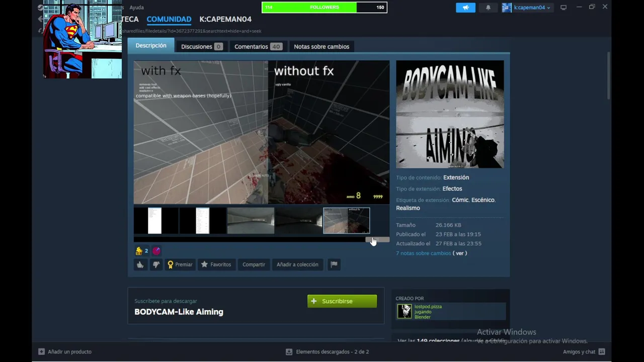Click Añadir un producto plus icon
This screenshot has width=644, height=362.
(x=41, y=352)
